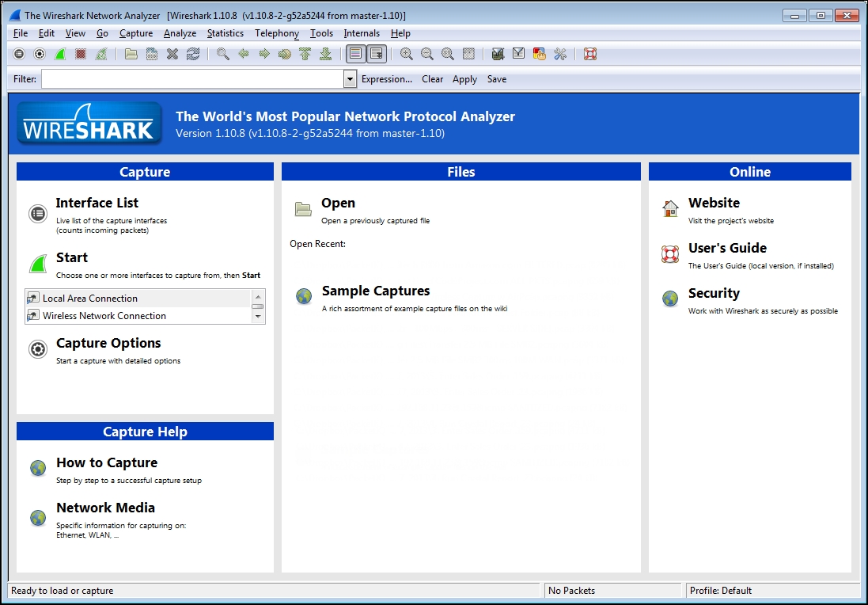Restart the running capture from the toolbar
Screen dimensions: 868x605
101,54
